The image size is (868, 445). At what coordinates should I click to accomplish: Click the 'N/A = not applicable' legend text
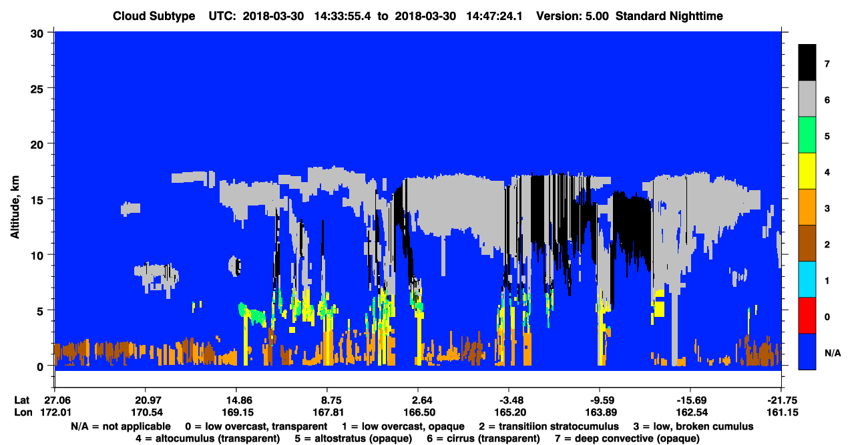pyautogui.click(x=120, y=426)
